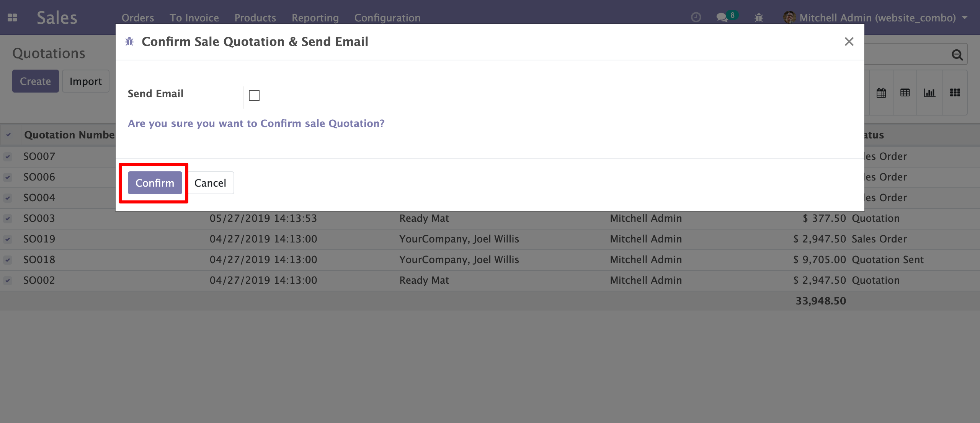The height and width of the screenshot is (423, 980).
Task: Click quotation number SO007
Action: [39, 156]
